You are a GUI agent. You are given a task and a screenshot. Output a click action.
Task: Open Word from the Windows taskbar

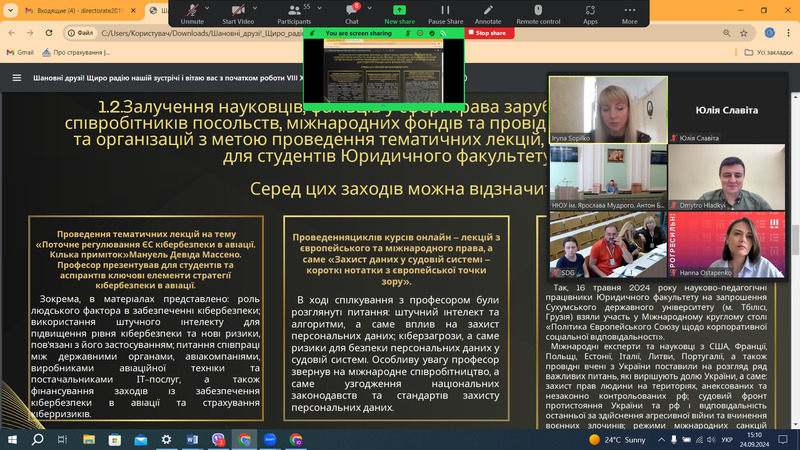coord(193,438)
